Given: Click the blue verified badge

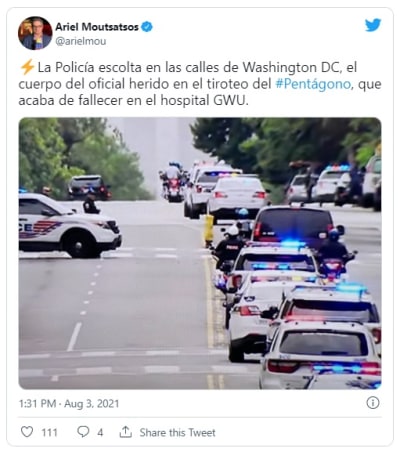Looking at the screenshot, I should click(147, 27).
